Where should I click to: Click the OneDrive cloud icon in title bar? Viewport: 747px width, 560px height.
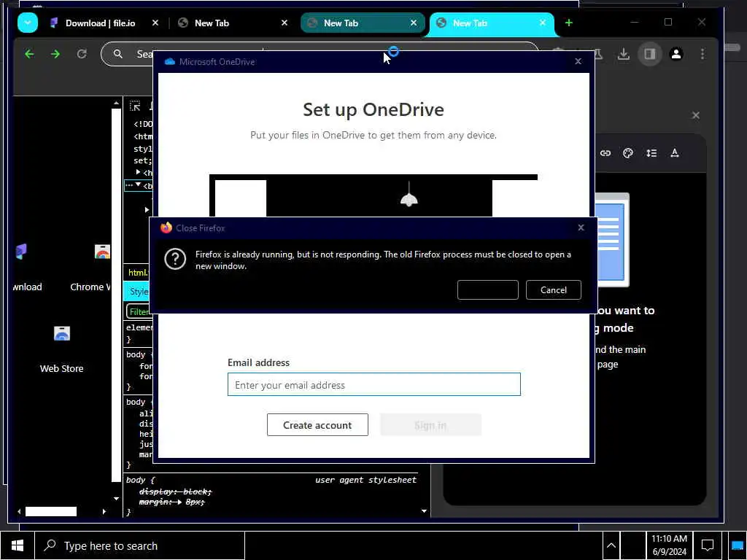coord(169,62)
